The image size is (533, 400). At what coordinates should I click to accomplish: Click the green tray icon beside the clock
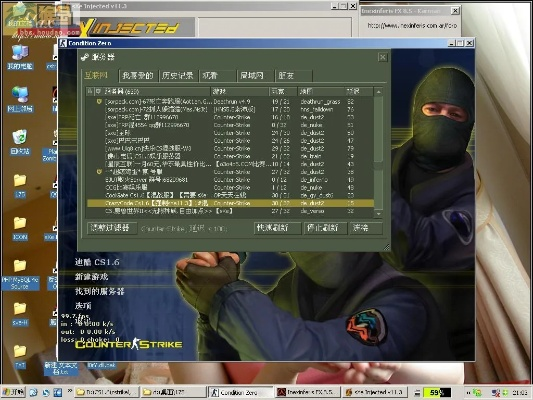point(505,393)
